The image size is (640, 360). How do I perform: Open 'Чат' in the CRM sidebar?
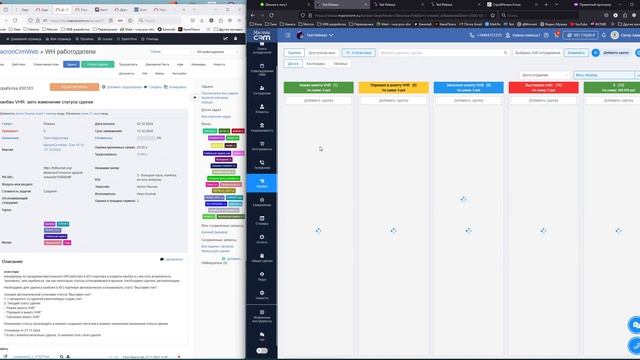(262, 336)
